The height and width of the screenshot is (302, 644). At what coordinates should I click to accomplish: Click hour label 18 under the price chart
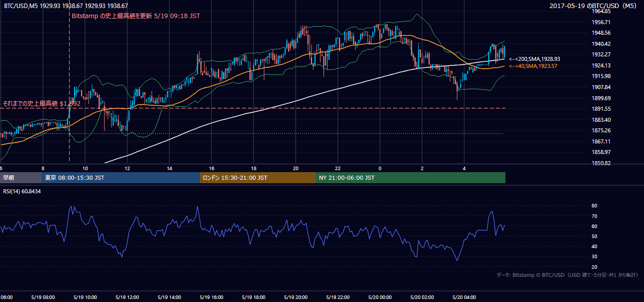[x=254, y=169]
